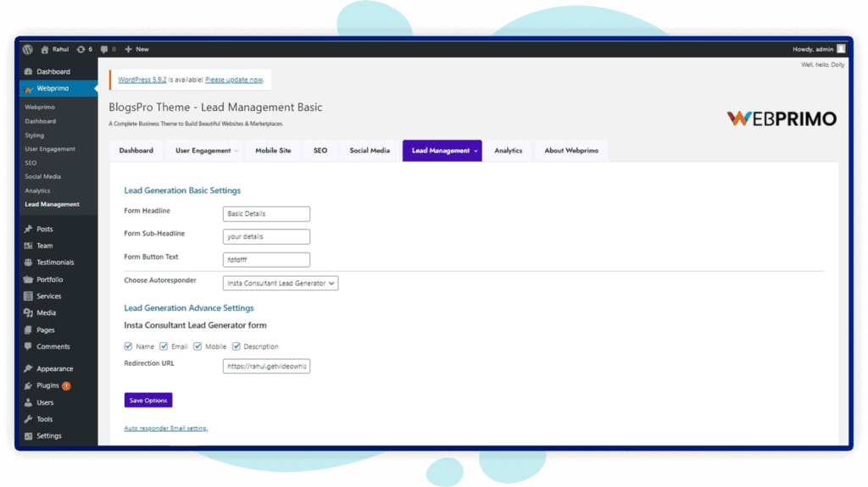Click the Rahul site home icon
This screenshot has height=487, width=868.
coord(45,49)
